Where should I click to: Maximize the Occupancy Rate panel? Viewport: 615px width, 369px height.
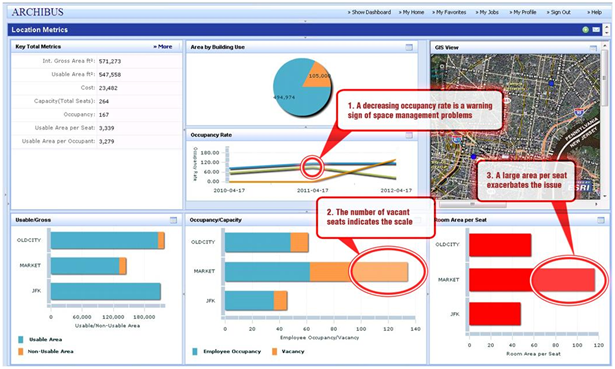click(x=409, y=135)
